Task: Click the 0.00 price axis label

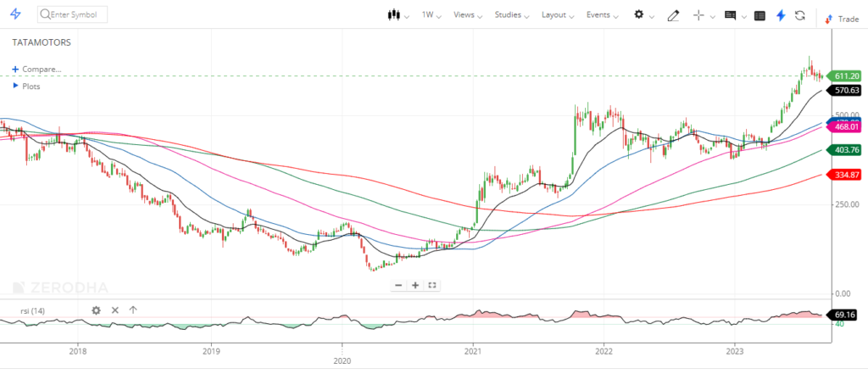Action: [x=845, y=293]
